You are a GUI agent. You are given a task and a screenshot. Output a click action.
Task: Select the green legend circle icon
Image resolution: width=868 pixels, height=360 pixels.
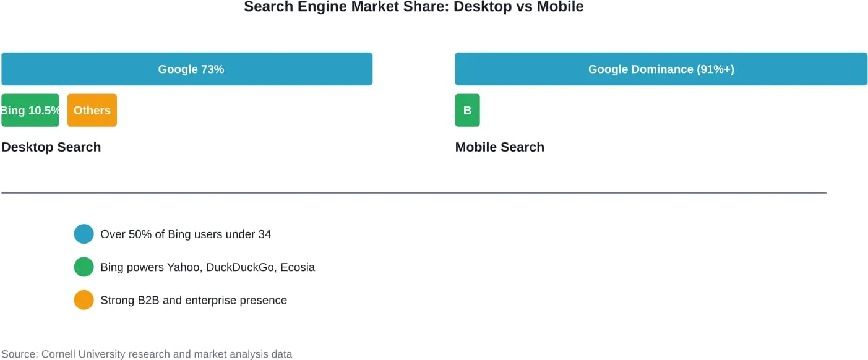(84, 267)
